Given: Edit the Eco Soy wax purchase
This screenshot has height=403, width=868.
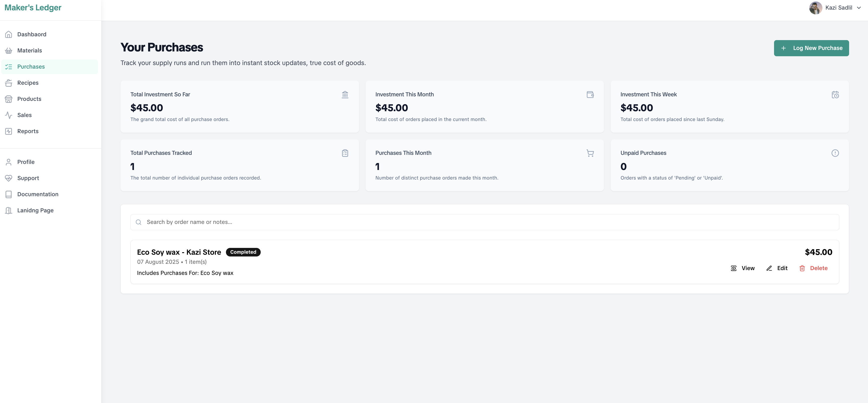Looking at the screenshot, I should click(x=777, y=268).
